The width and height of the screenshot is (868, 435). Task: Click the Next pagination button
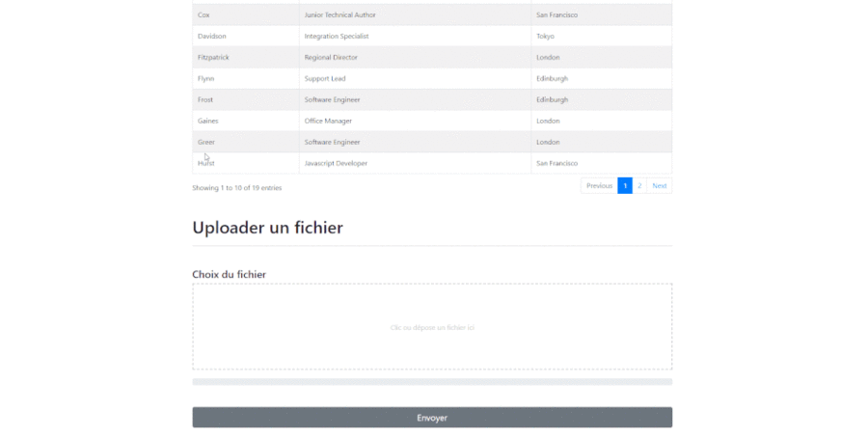tap(660, 185)
